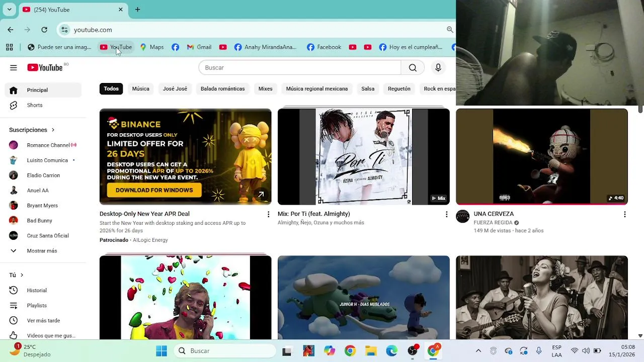The image size is (644, 362).
Task: Open the Binance ad thumbnail
Action: 186,157
